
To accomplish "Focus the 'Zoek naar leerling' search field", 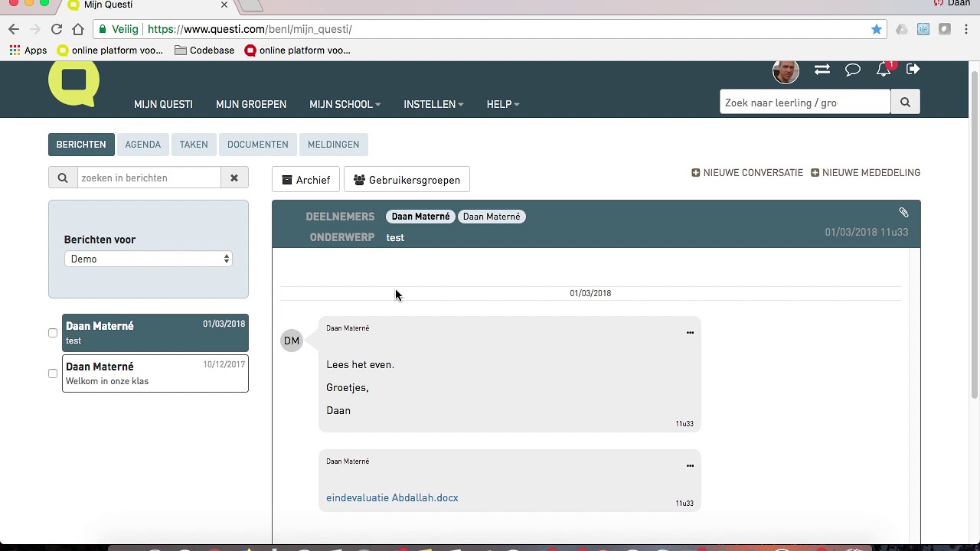I will (x=805, y=103).
